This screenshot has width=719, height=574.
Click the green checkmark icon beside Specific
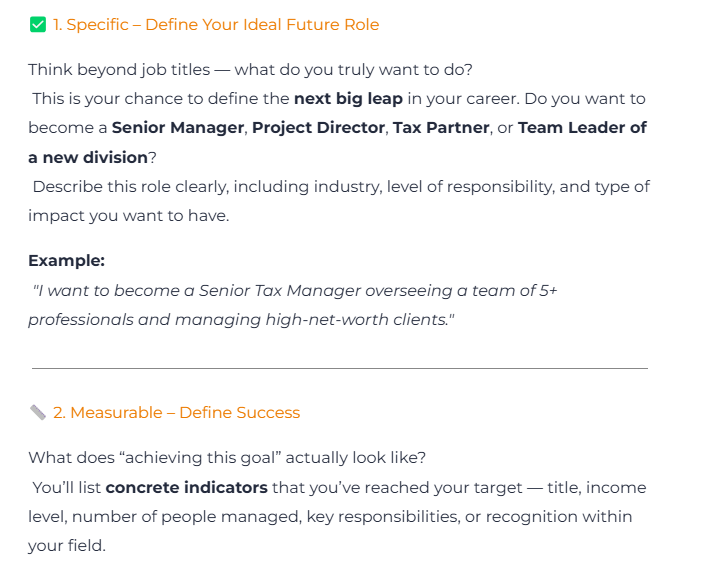point(39,24)
